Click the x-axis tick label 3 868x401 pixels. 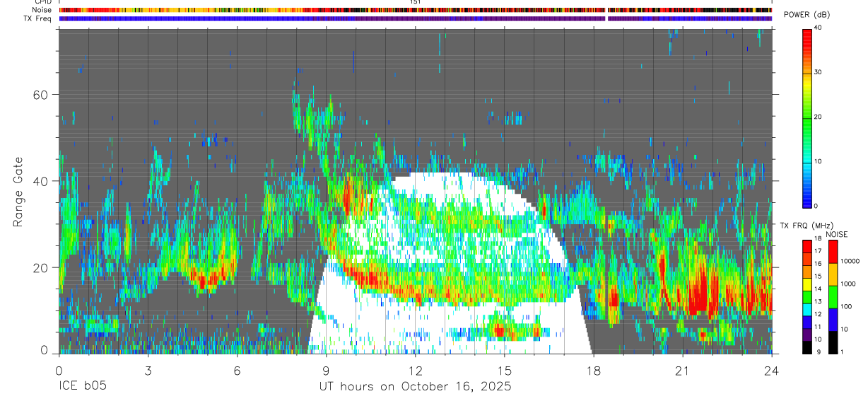point(148,371)
